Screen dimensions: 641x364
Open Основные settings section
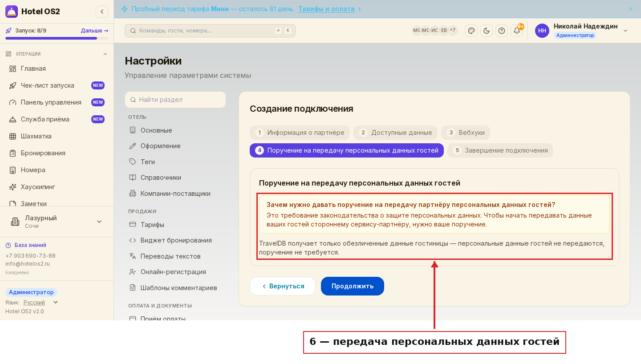click(175, 130)
